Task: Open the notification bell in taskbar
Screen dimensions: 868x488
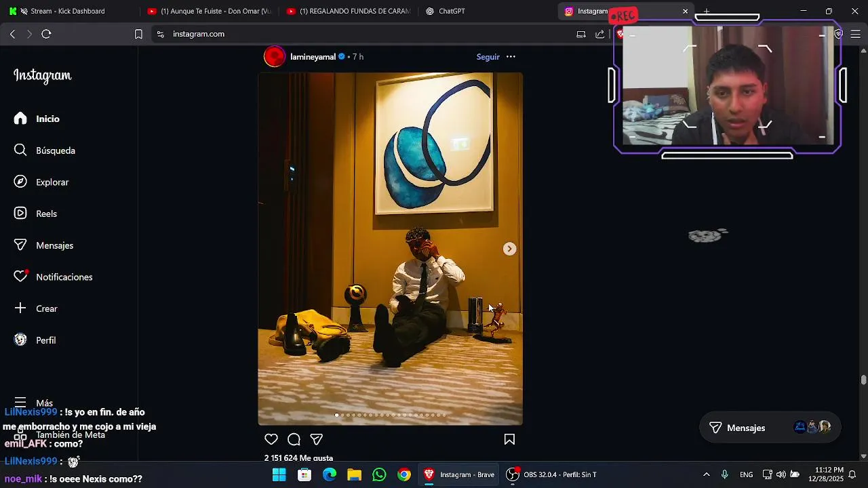Action: coord(852,474)
